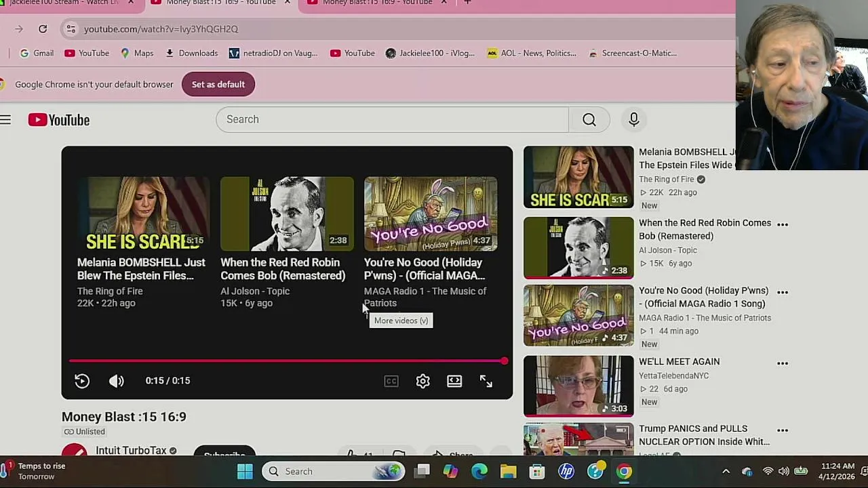This screenshot has height=488, width=868.
Task: Go forward using the browser arrow
Action: [19, 29]
